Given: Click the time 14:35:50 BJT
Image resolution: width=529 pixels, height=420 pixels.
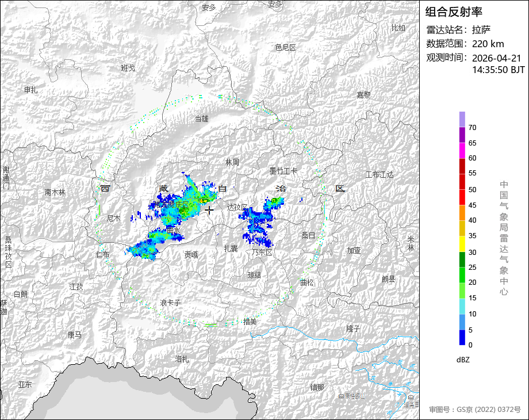Looking at the screenshot, I should 499,70.
